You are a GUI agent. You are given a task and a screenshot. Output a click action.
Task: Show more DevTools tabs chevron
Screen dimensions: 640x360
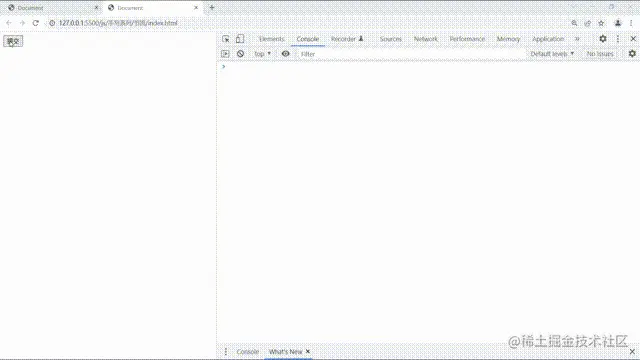(x=577, y=39)
